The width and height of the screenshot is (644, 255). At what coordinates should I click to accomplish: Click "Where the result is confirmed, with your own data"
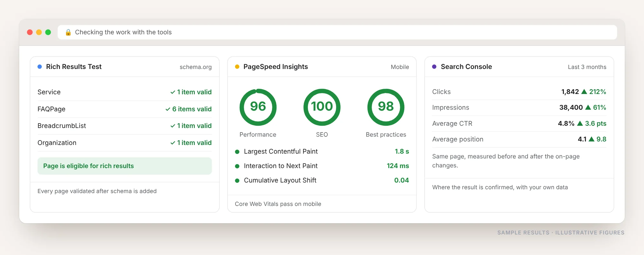point(500,187)
